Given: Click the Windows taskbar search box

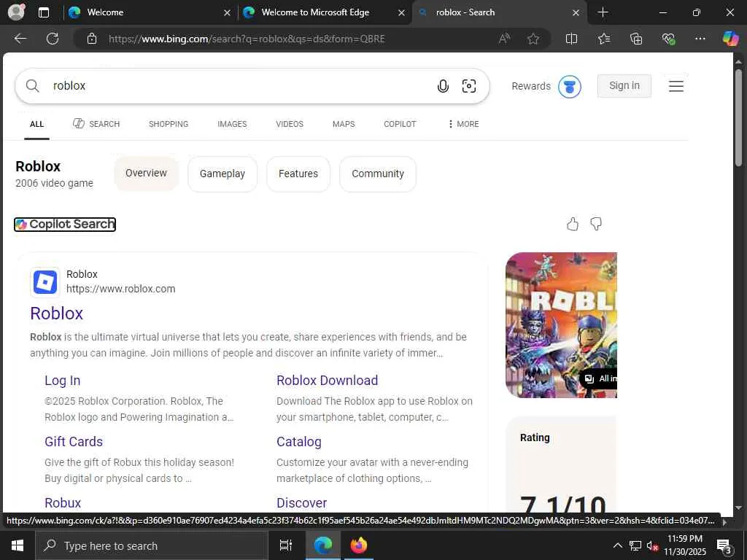Looking at the screenshot, I should pos(152,545).
